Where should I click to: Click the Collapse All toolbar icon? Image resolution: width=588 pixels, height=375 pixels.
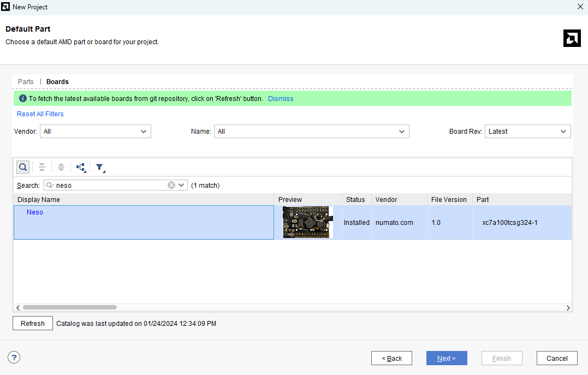tap(42, 167)
